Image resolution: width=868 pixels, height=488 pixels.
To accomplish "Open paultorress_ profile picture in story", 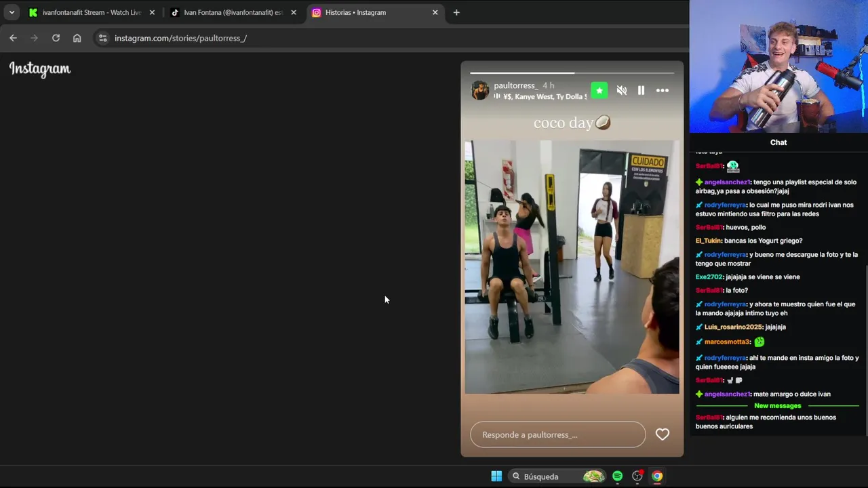I will point(480,90).
